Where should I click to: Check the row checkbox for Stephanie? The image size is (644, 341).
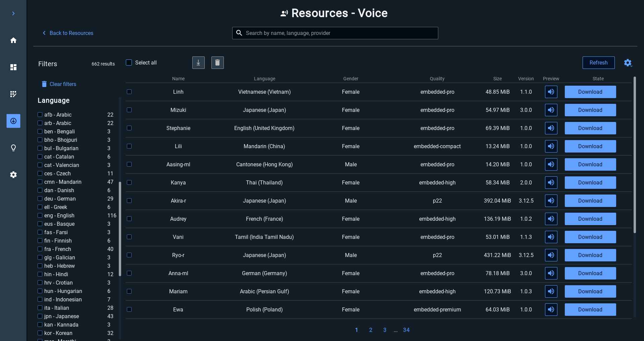pyautogui.click(x=129, y=128)
